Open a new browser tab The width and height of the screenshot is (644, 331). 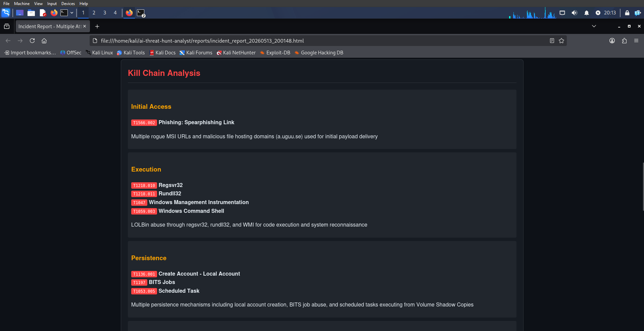pos(97,26)
